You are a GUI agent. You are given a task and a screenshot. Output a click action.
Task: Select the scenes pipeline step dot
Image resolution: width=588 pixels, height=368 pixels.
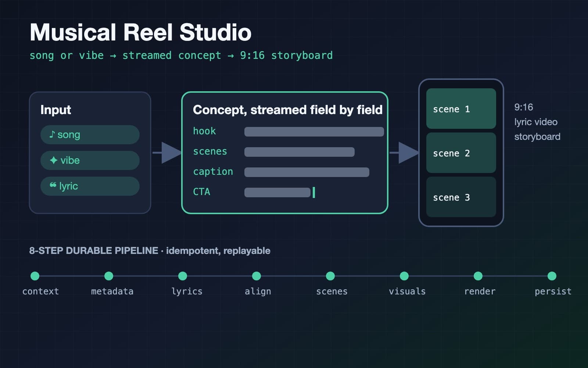[x=330, y=276]
